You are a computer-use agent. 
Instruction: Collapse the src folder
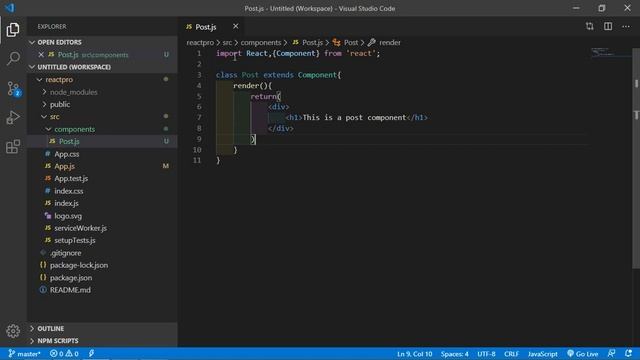(x=102, y=117)
